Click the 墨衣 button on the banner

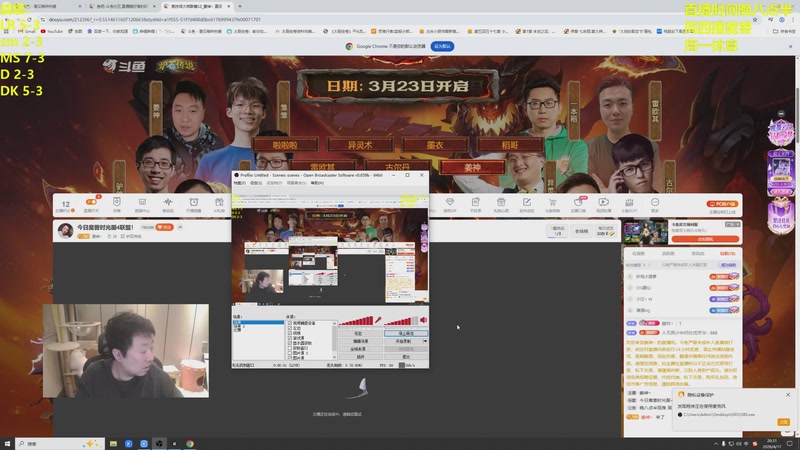(435, 145)
